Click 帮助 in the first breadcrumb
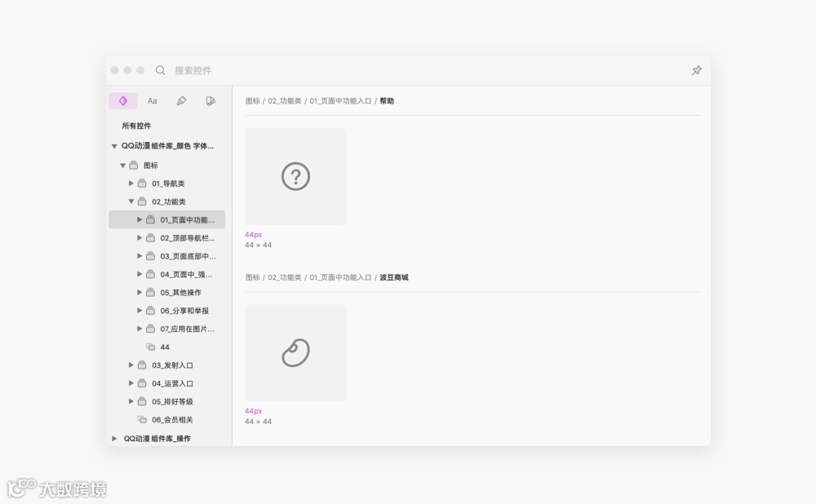The height and width of the screenshot is (504, 816). click(387, 101)
